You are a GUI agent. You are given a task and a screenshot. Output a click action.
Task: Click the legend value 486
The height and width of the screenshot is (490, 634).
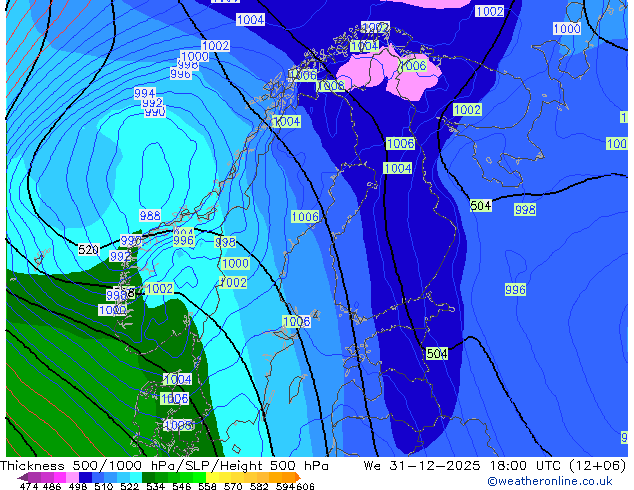pos(52,486)
